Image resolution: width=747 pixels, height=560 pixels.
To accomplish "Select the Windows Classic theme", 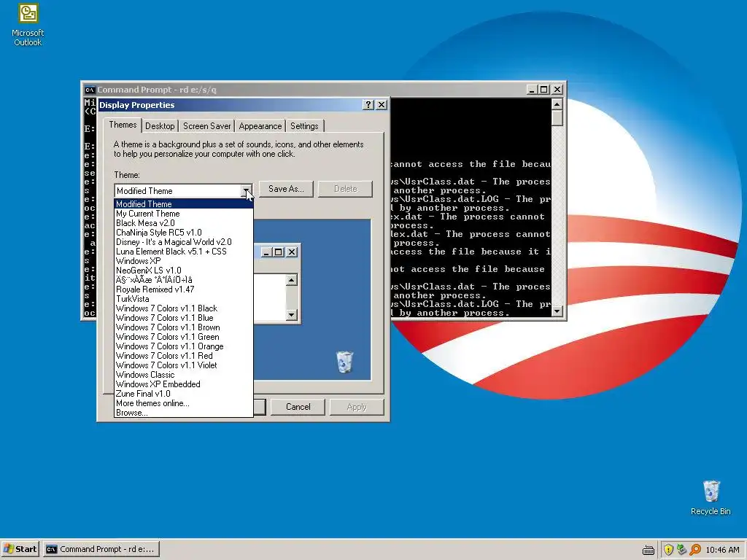I will coord(183,375).
